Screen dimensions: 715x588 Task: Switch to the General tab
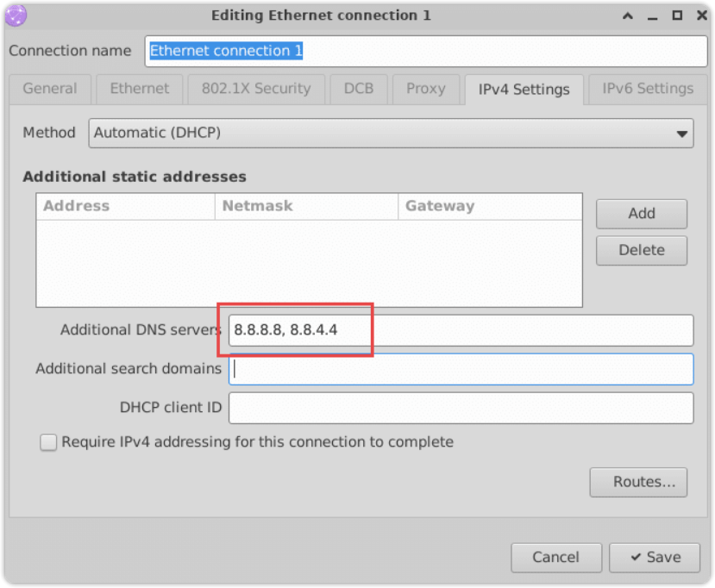click(50, 88)
